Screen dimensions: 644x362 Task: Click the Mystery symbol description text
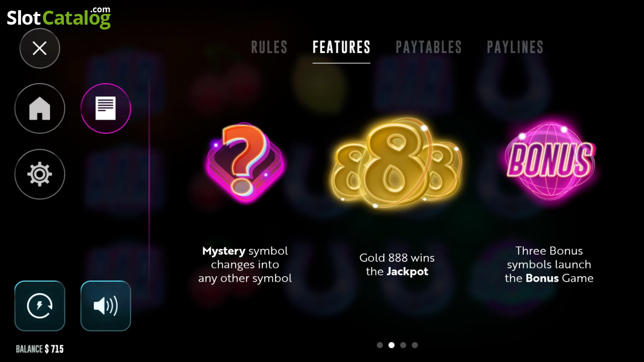[x=245, y=264]
